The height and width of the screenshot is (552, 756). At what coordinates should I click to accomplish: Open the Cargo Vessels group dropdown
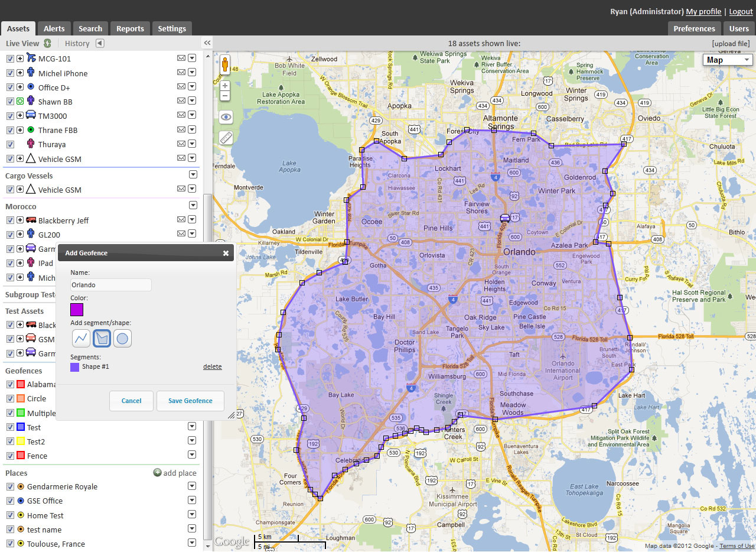pos(193,175)
